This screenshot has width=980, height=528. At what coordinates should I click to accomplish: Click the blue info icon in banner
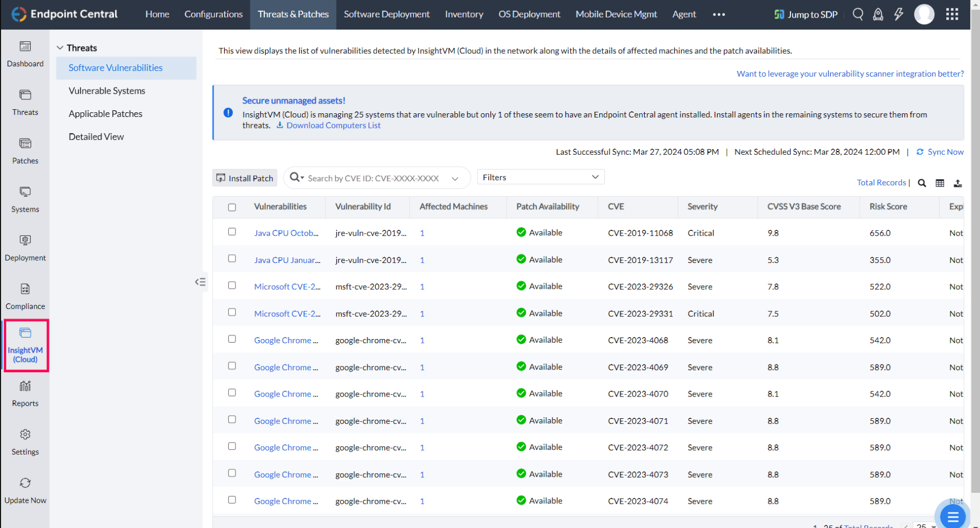pos(228,112)
